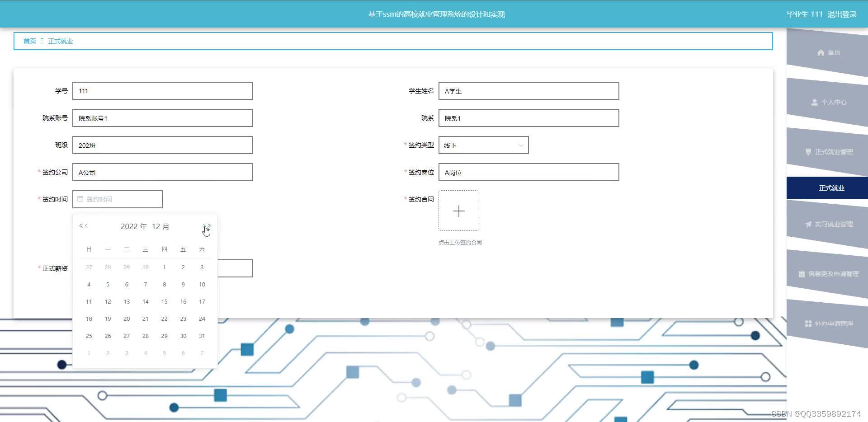Select December 14 in the calendar
868x422 pixels.
(x=146, y=302)
